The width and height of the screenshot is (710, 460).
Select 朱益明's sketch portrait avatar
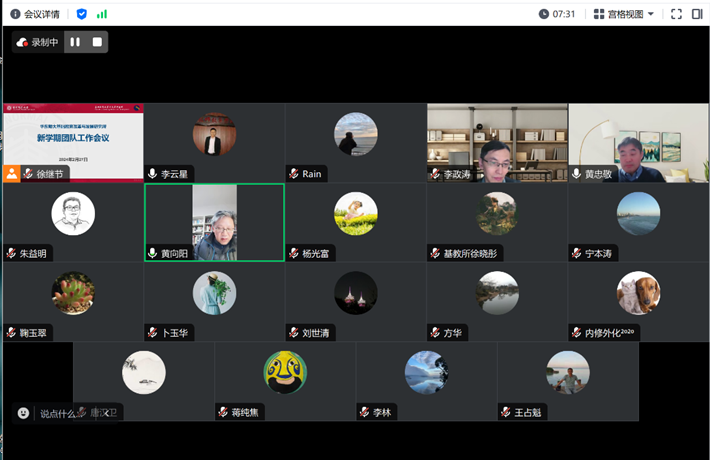click(x=73, y=214)
